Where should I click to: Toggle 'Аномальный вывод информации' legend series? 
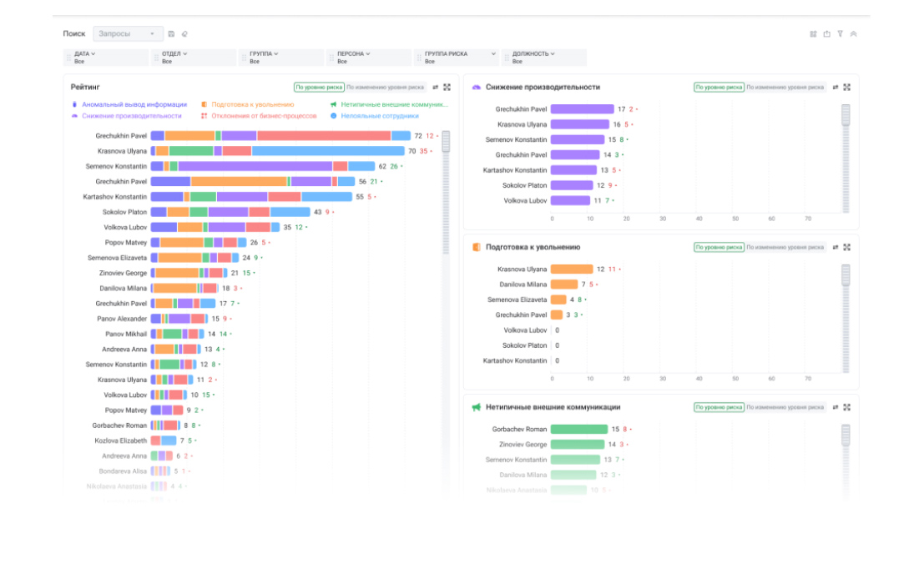(x=134, y=105)
